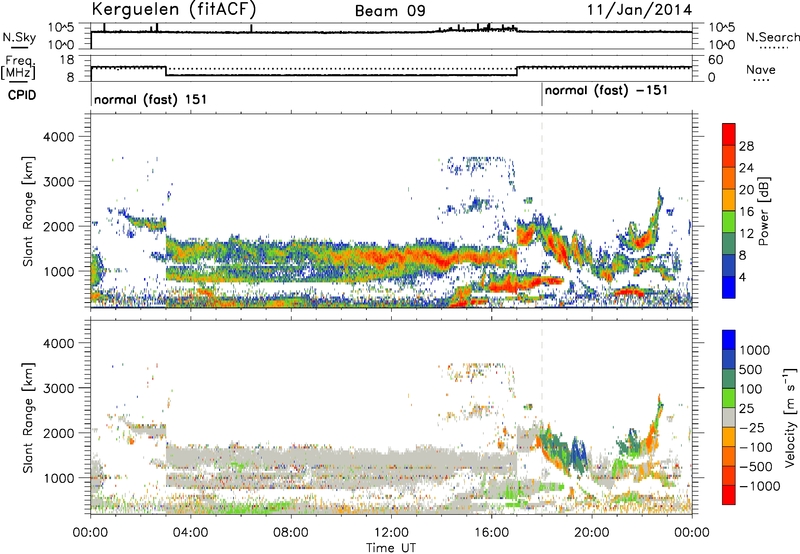800x554 pixels.
Task: Click the '500' velocity colorbar tick
Action: pos(751,369)
